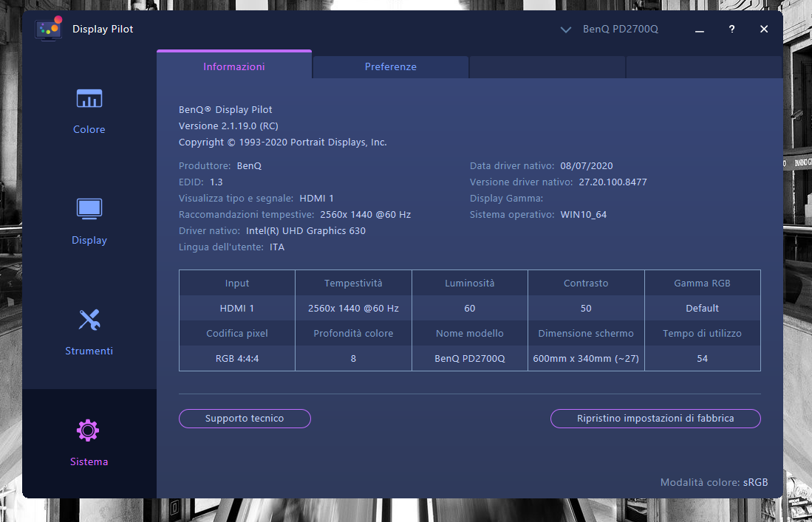Click the Strumenti sidebar label

coord(89,351)
